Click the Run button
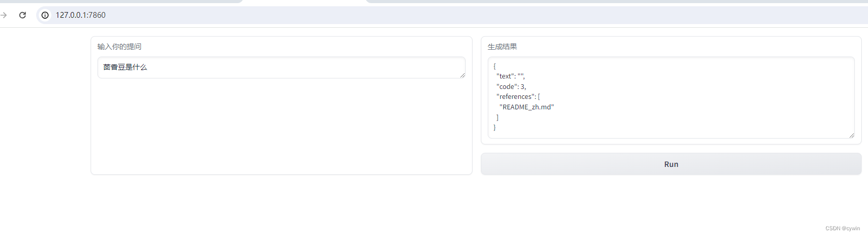The width and height of the screenshot is (868, 236). click(671, 164)
